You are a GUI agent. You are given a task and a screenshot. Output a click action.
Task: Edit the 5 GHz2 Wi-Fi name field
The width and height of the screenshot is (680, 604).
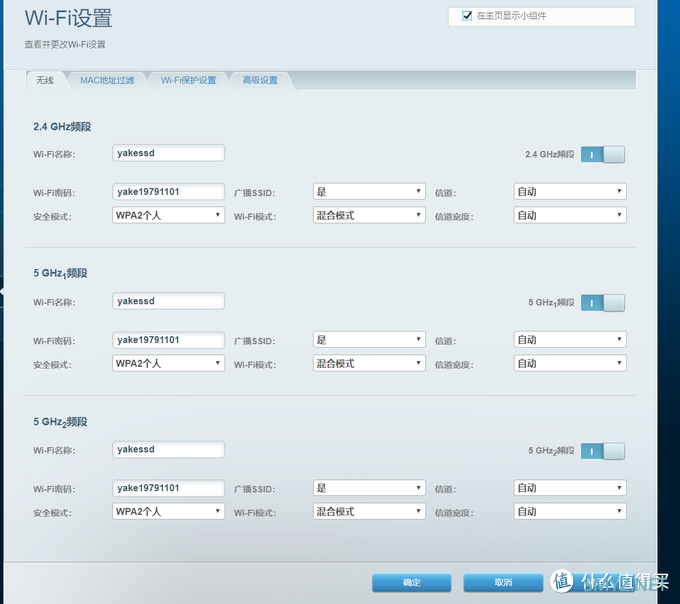pyautogui.click(x=169, y=449)
